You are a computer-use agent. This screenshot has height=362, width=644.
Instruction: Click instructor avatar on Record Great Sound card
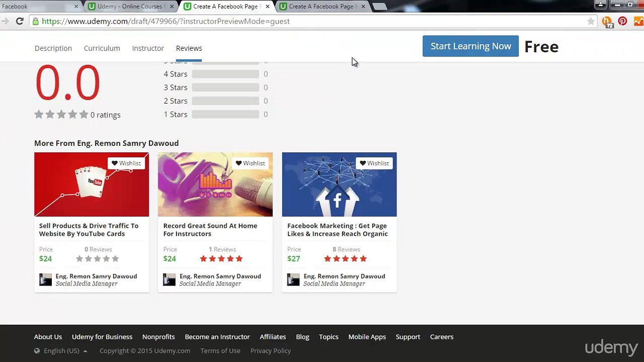169,280
